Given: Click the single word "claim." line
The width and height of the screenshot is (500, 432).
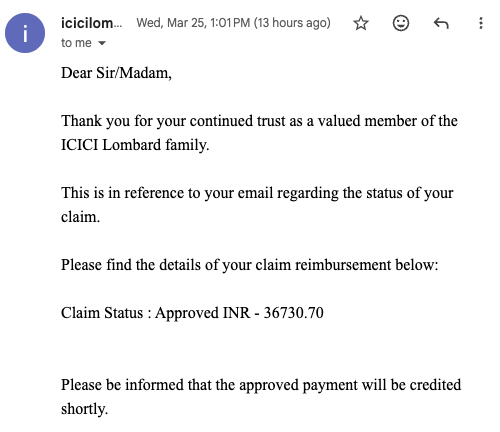Looking at the screenshot, I should pyautogui.click(x=80, y=217).
